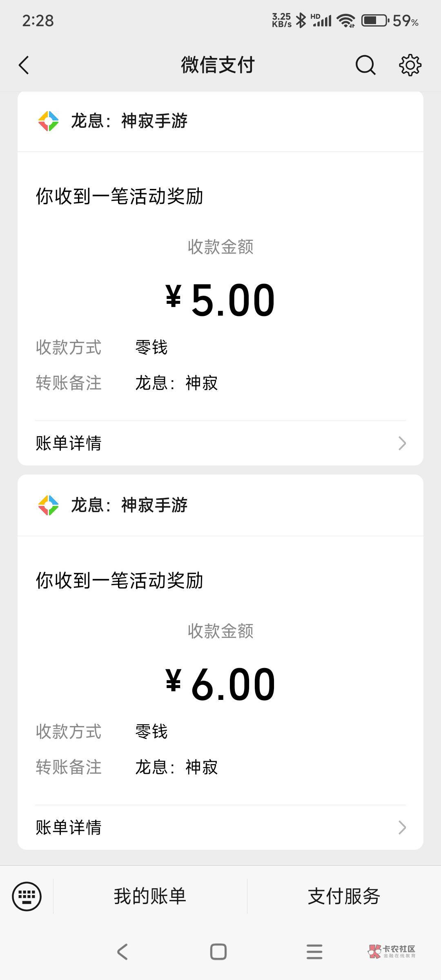This screenshot has width=441, height=980.
Task: Tap the ¥6.00 amount in second card
Action: click(220, 684)
